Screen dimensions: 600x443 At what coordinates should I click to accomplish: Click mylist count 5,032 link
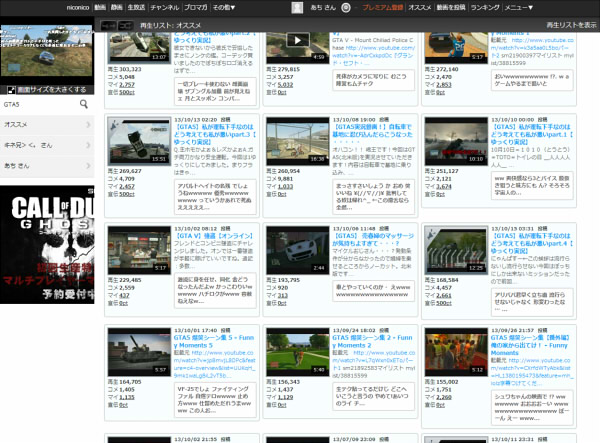pos(285,85)
